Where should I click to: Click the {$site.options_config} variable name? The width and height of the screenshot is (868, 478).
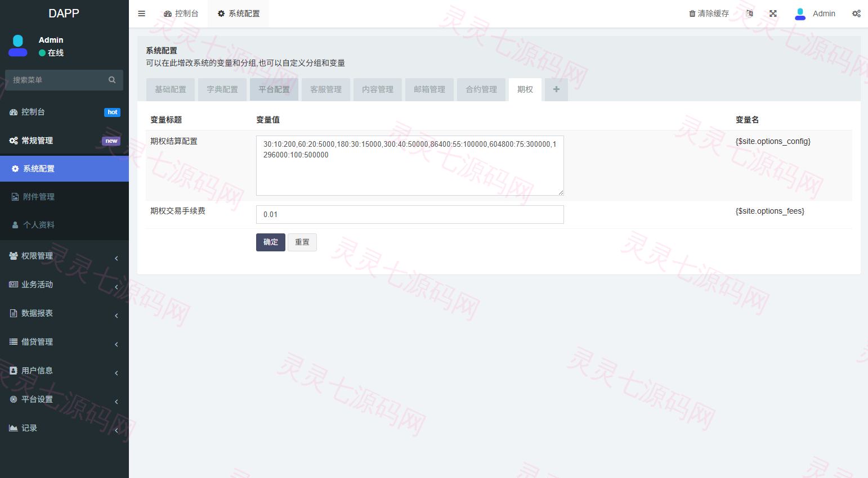tap(773, 141)
